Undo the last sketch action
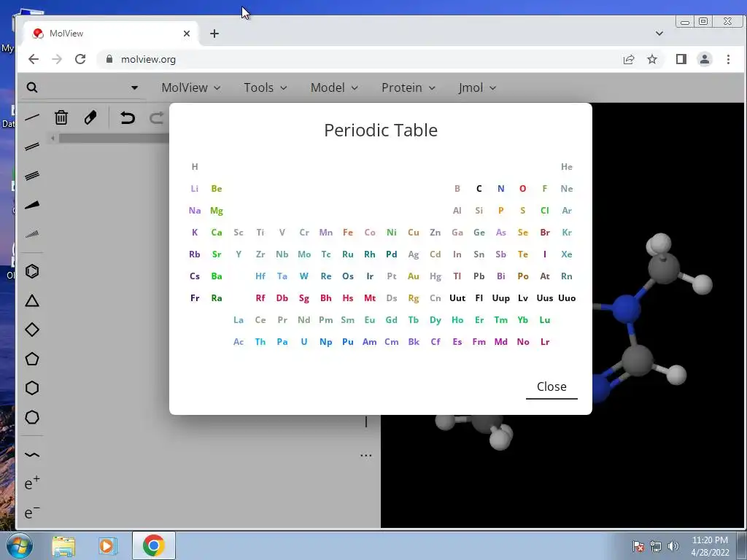 127,117
